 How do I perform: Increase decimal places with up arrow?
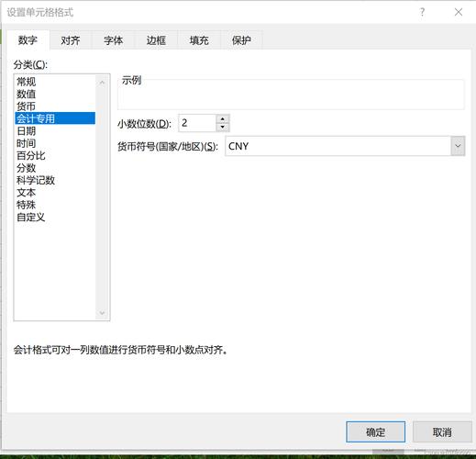223,119
